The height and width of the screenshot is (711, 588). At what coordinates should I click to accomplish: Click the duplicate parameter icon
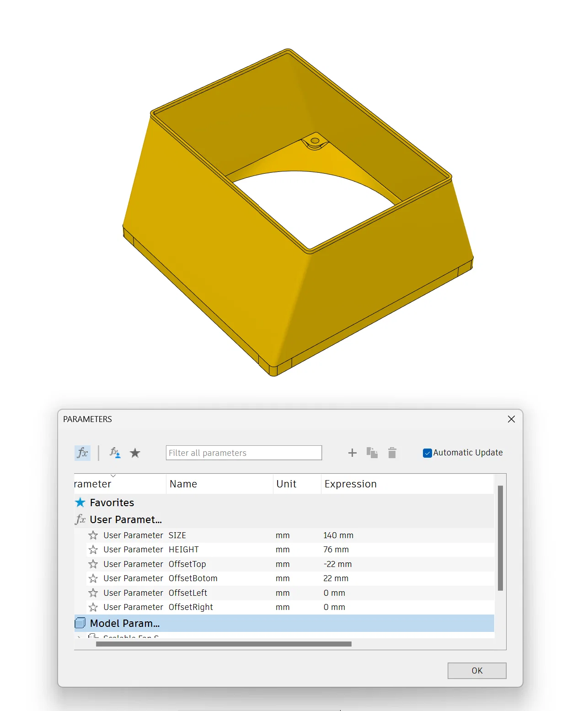[372, 453]
